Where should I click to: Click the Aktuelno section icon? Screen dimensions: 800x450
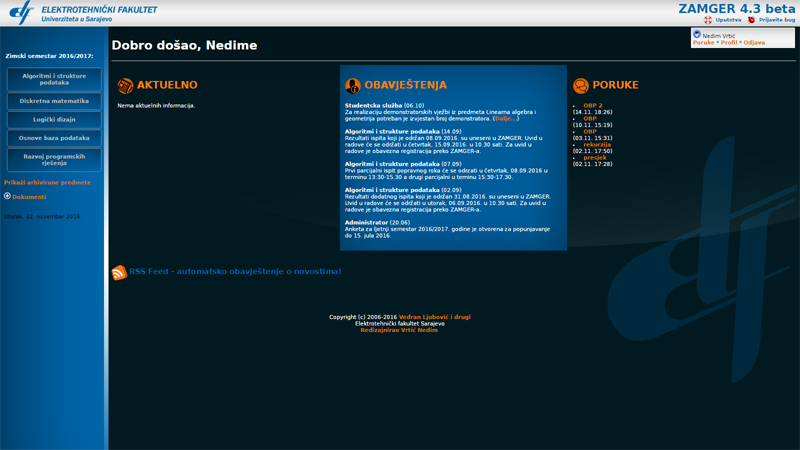pos(125,86)
